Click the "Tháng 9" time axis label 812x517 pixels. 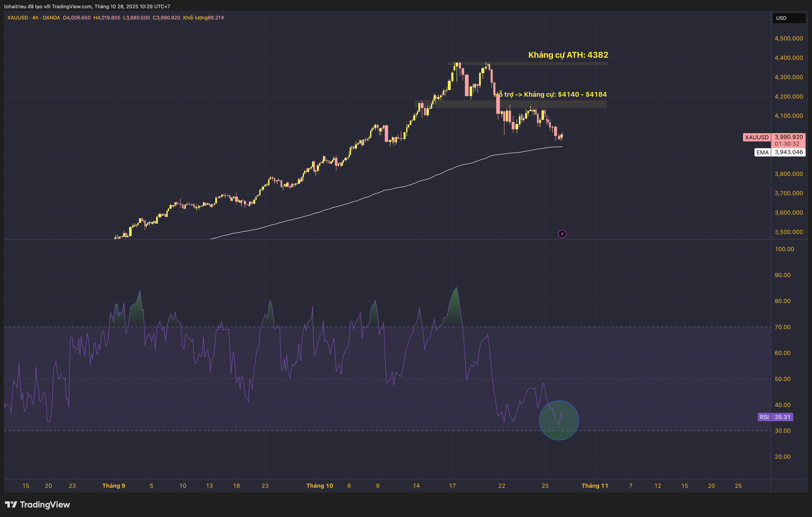tap(114, 486)
